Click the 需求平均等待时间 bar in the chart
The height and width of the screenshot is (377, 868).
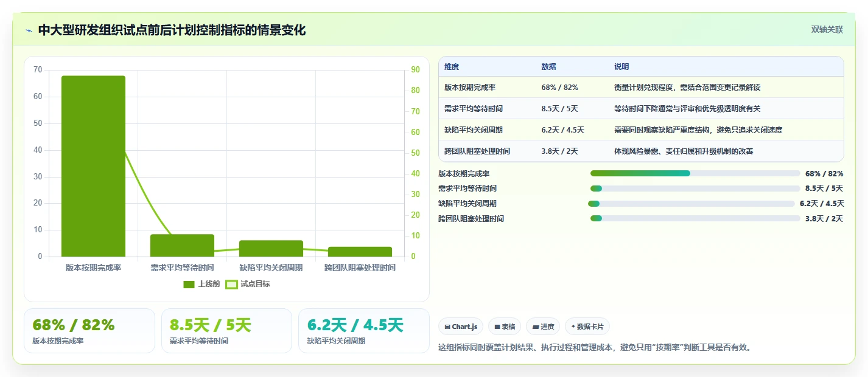point(182,246)
